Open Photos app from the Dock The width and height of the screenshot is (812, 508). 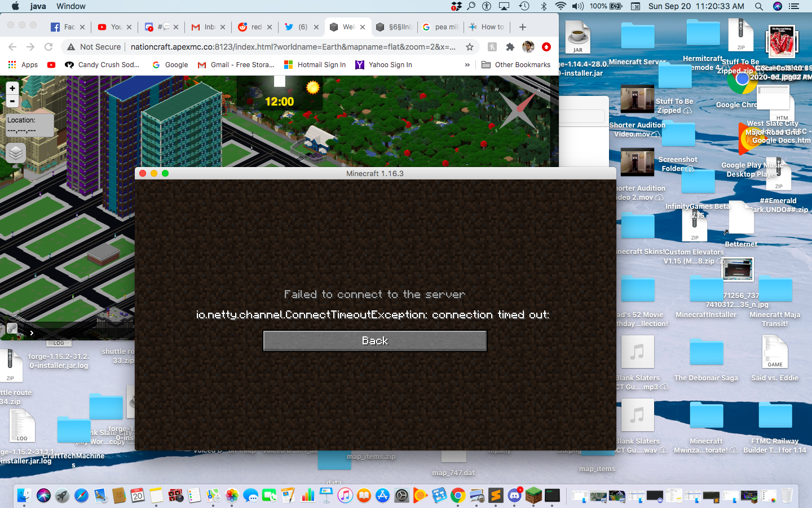click(x=232, y=496)
